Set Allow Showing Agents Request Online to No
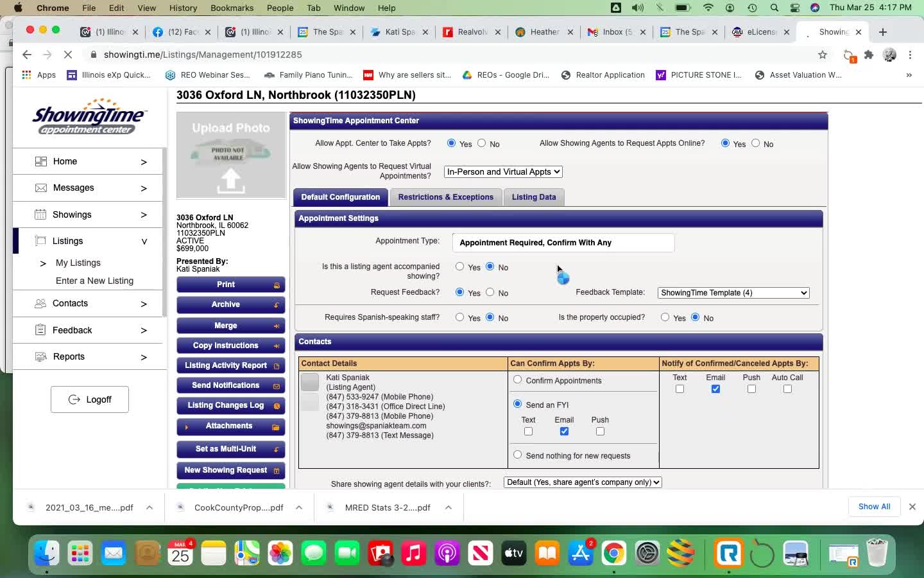This screenshot has height=578, width=924. (756, 143)
